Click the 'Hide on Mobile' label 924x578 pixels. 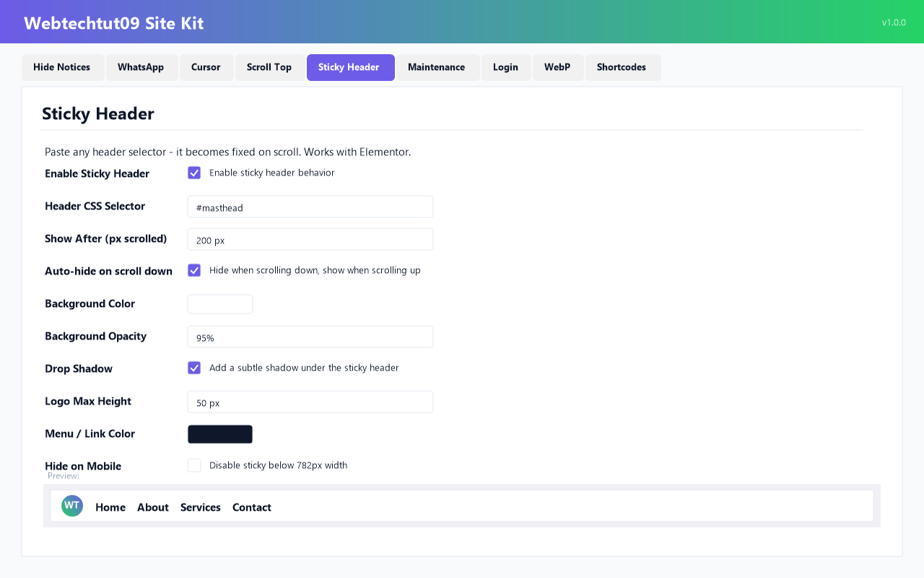point(83,466)
